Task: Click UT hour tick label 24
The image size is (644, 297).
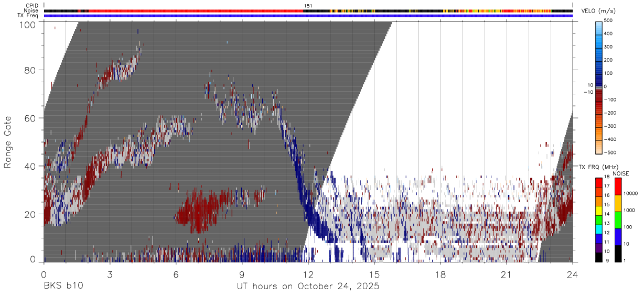Action: [x=572, y=274]
